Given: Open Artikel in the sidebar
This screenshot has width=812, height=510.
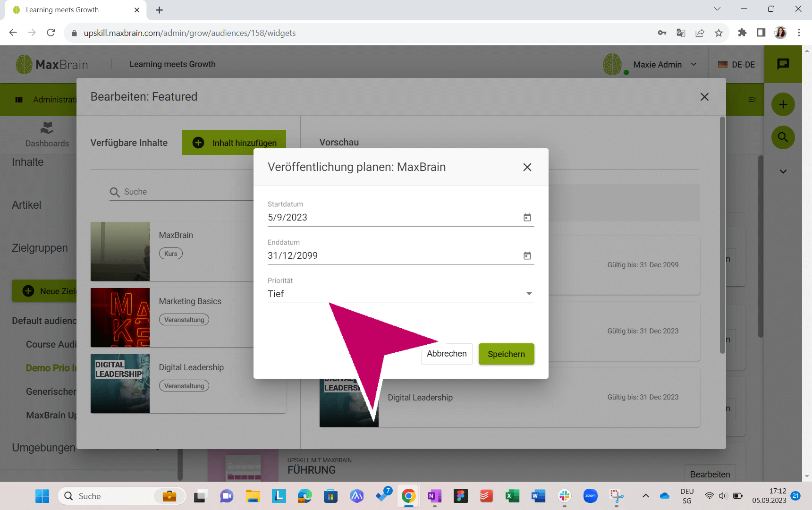Looking at the screenshot, I should (x=26, y=205).
